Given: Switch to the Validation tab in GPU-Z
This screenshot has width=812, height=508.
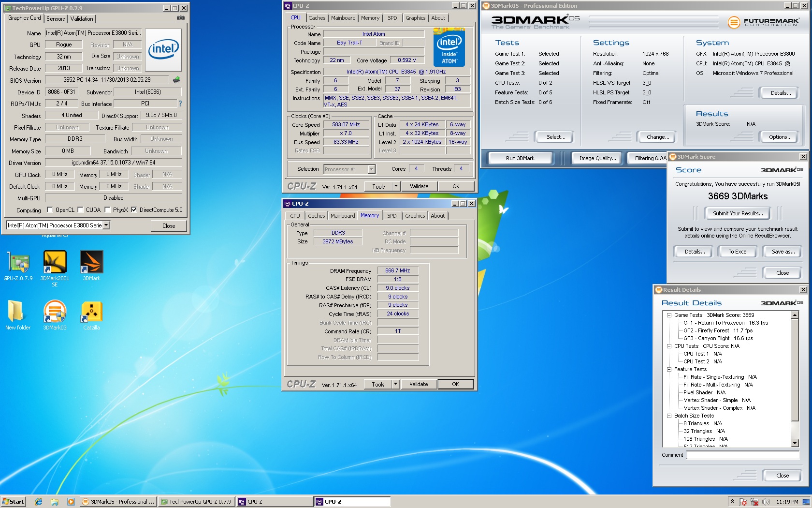Looking at the screenshot, I should pos(82,19).
